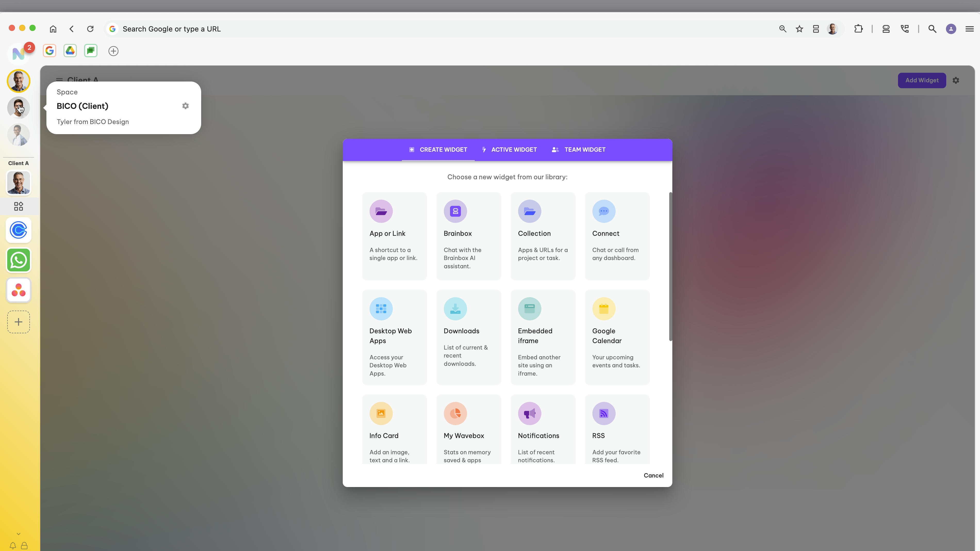Choose the Desktop Web Apps widget

[394, 337]
